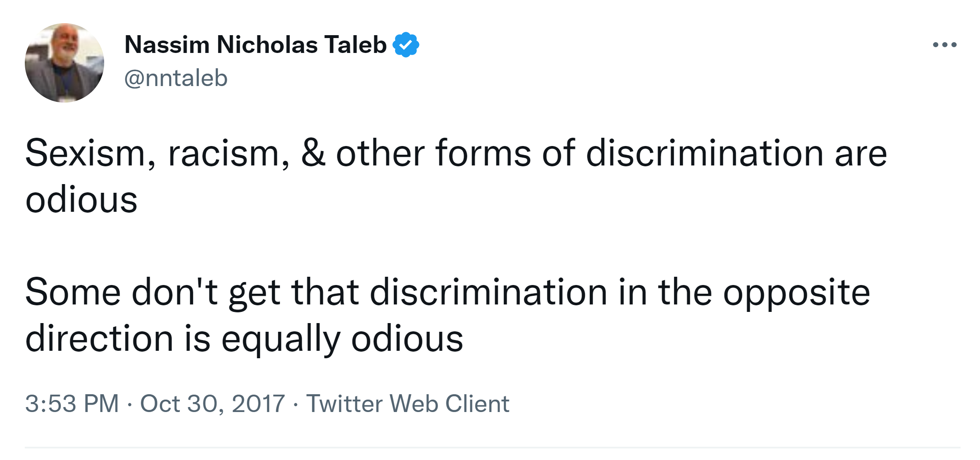
Task: Open the tweet's three-dot More menu
Action: click(x=944, y=45)
